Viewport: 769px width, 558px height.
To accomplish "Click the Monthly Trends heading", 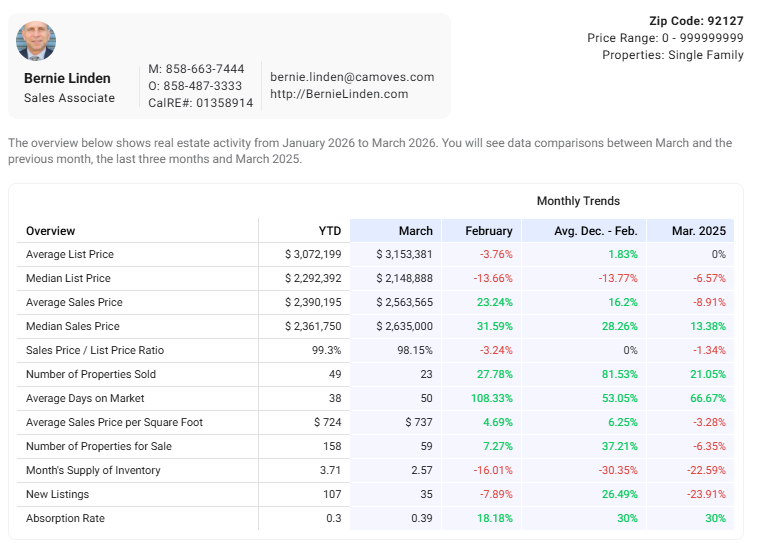I will (578, 201).
